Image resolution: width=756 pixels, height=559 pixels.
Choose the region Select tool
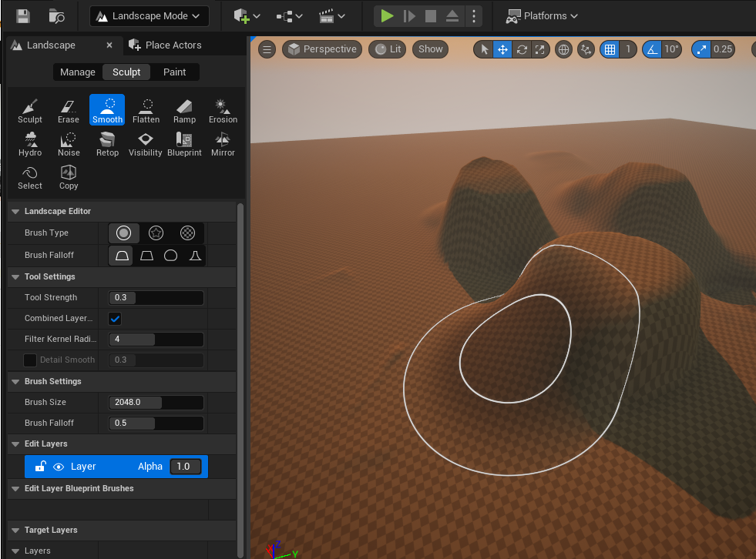click(30, 177)
